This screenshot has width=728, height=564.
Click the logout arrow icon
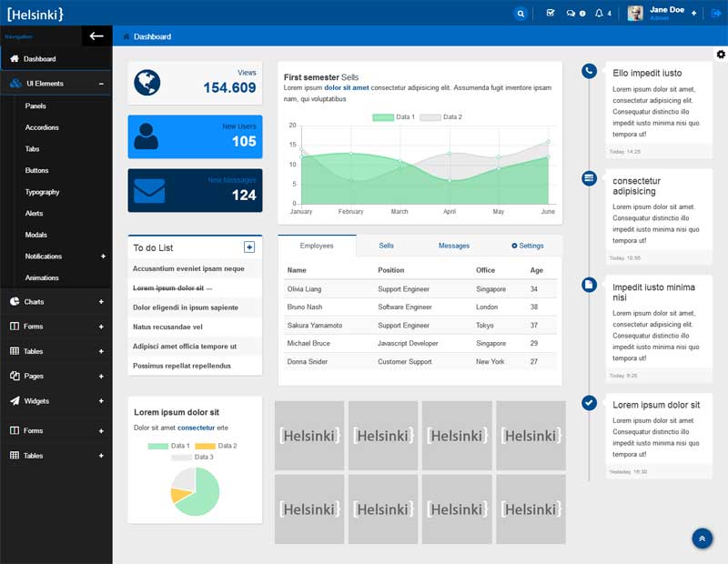tap(716, 14)
